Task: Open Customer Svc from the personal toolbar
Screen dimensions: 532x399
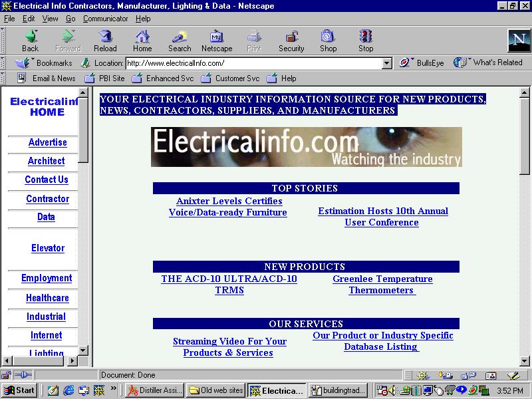Action: click(x=230, y=78)
